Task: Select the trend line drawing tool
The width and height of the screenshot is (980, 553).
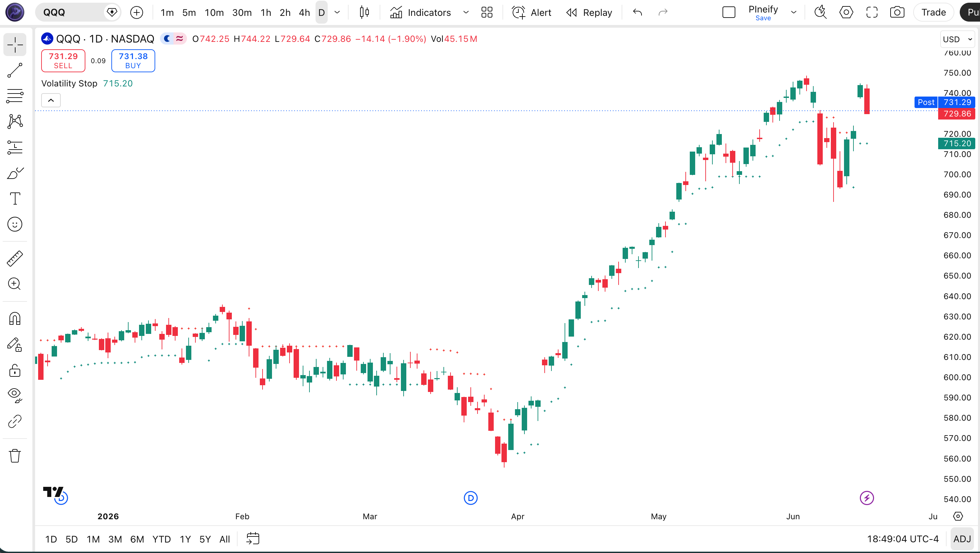Action: click(x=15, y=71)
